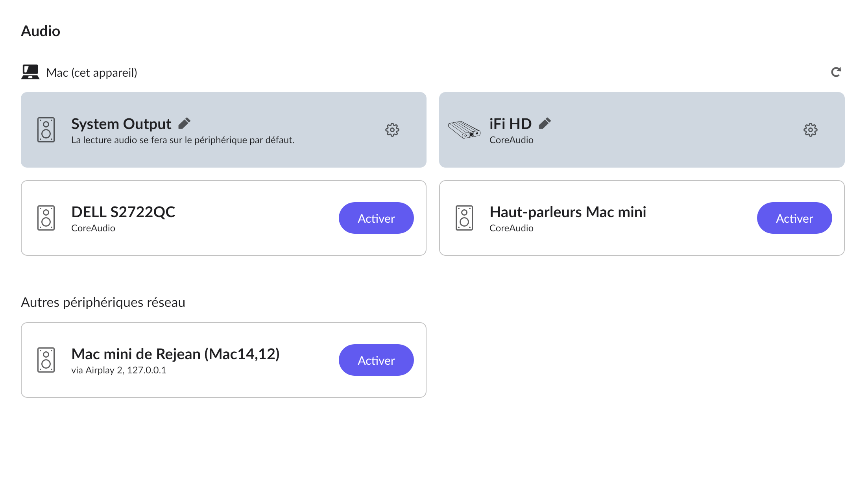This screenshot has width=868, height=491.
Task: Open System Output settings gear
Action: click(392, 130)
